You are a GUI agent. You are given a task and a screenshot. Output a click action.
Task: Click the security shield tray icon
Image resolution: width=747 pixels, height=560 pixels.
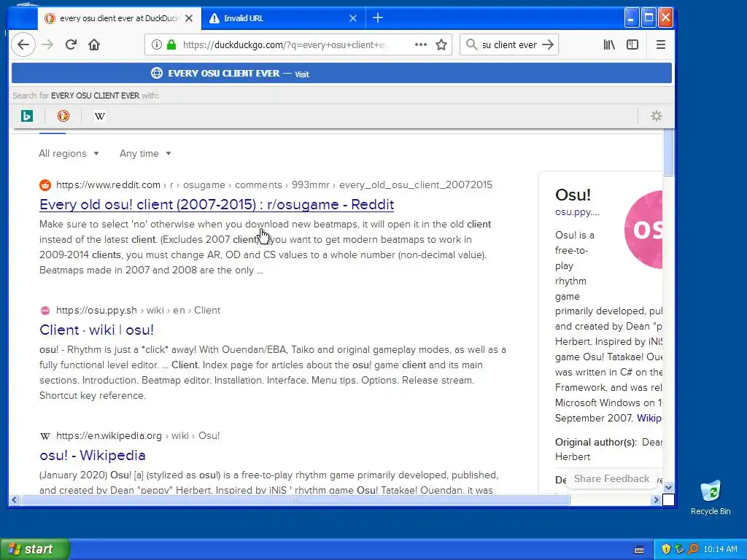pos(666,549)
